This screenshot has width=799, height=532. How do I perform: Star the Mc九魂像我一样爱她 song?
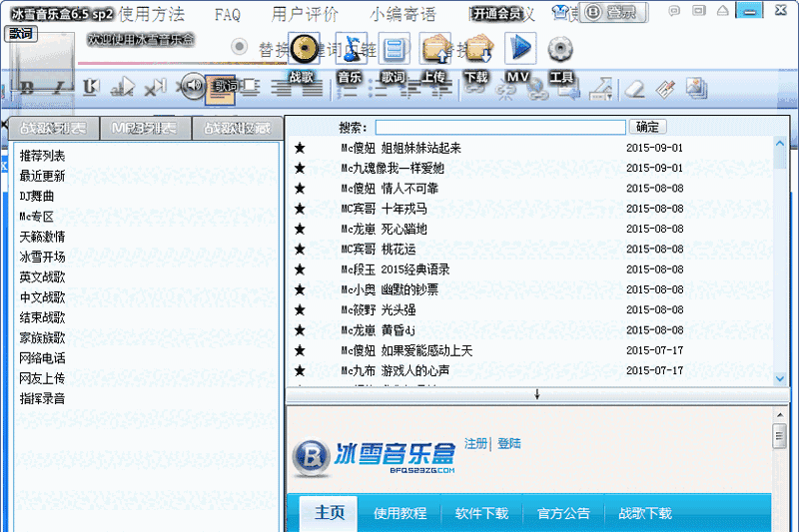pyautogui.click(x=300, y=169)
